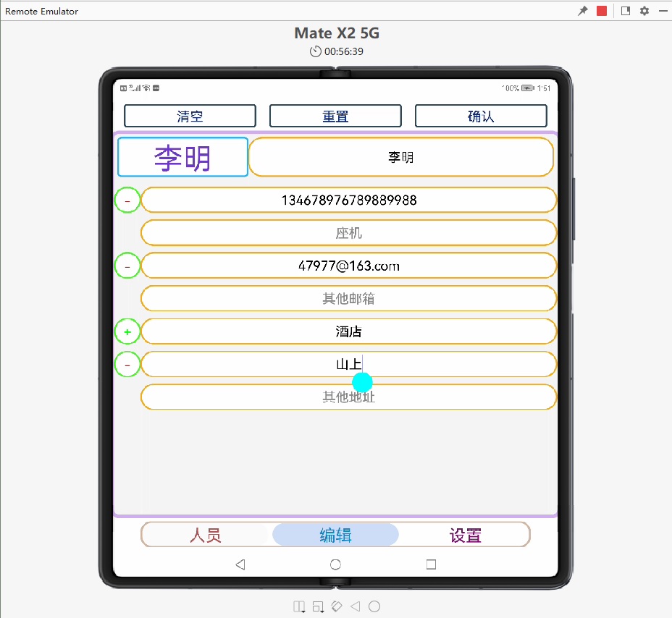Click the 00:56:39 session timer
The image size is (672, 618).
(337, 51)
